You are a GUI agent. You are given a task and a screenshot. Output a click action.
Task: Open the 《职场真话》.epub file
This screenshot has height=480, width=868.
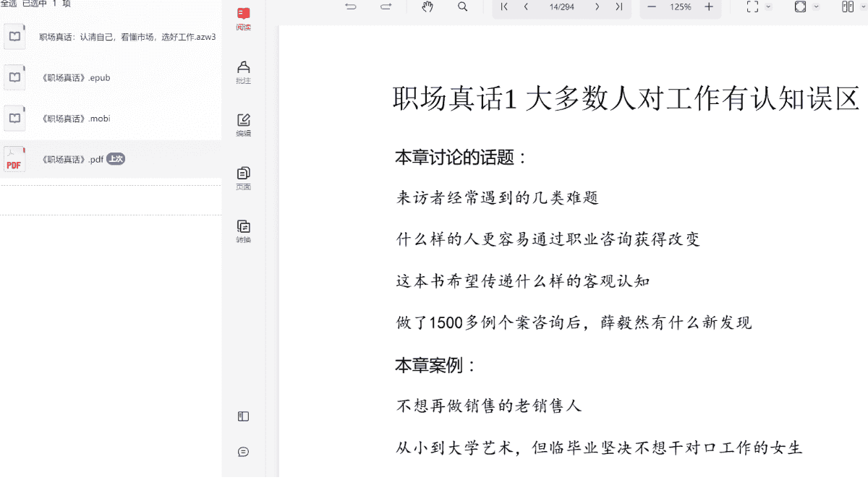[75, 77]
